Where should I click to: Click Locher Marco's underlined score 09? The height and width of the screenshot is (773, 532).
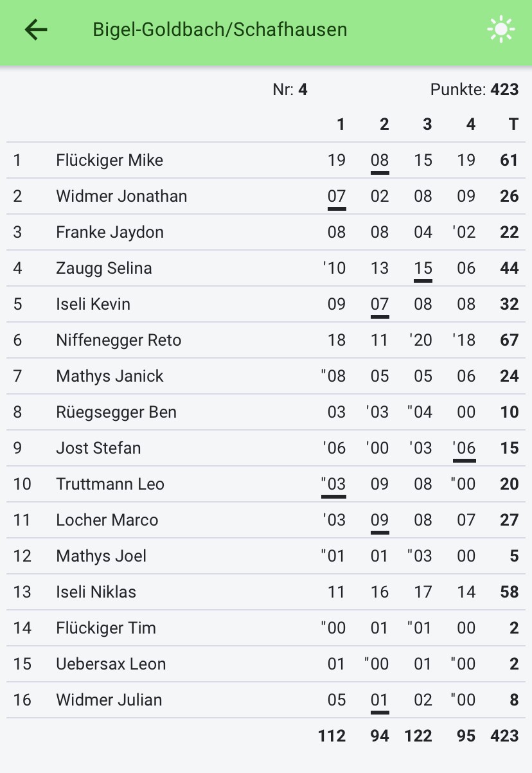coord(380,520)
